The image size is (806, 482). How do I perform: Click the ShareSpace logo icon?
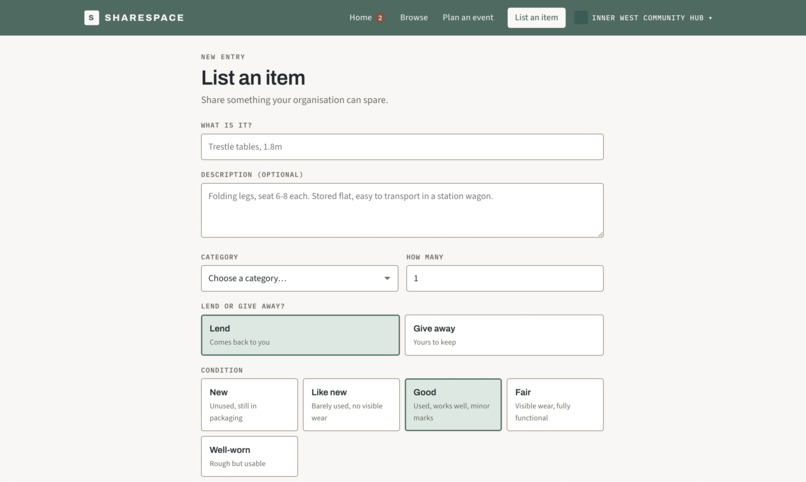[91, 17]
